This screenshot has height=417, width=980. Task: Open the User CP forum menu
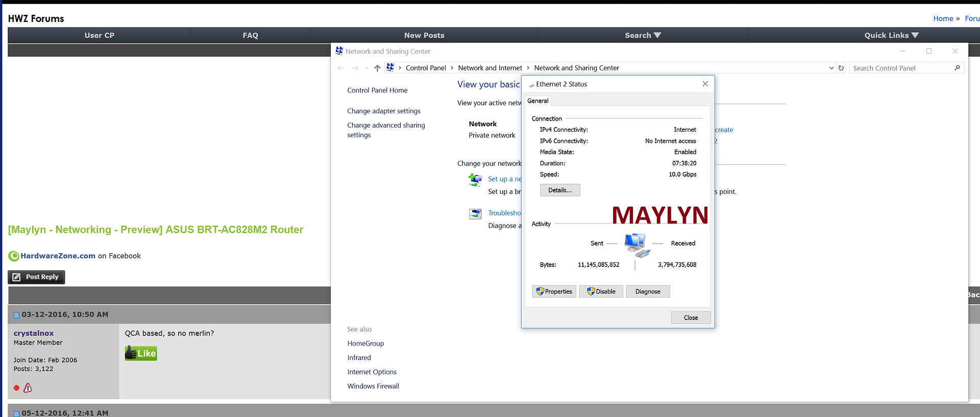tap(100, 35)
